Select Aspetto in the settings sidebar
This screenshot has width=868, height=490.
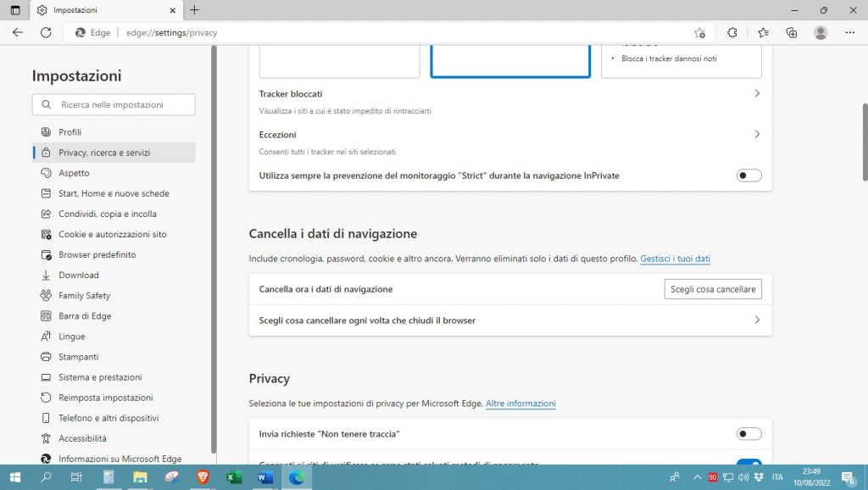(x=74, y=173)
